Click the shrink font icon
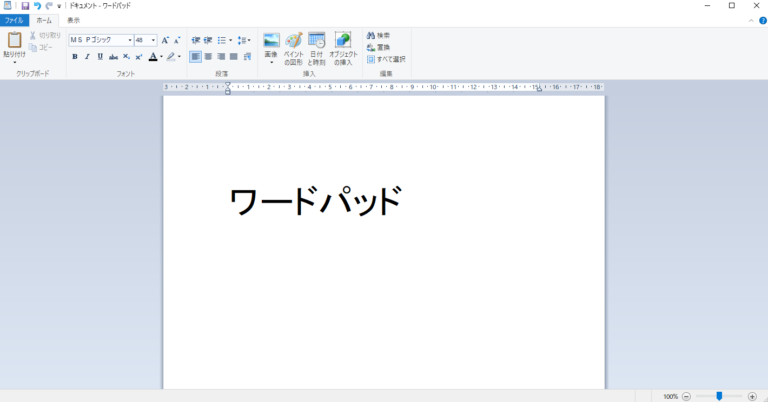The width and height of the screenshot is (768, 402). (x=177, y=40)
